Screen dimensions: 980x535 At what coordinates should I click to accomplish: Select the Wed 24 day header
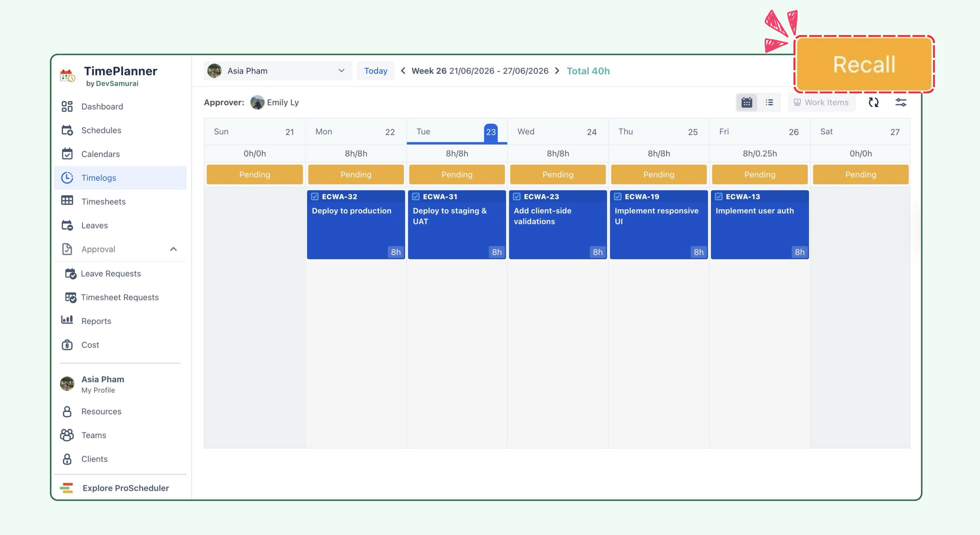pyautogui.click(x=557, y=132)
